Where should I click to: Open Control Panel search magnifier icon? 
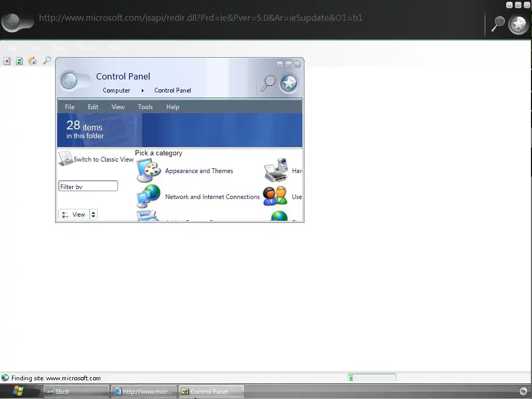click(269, 83)
